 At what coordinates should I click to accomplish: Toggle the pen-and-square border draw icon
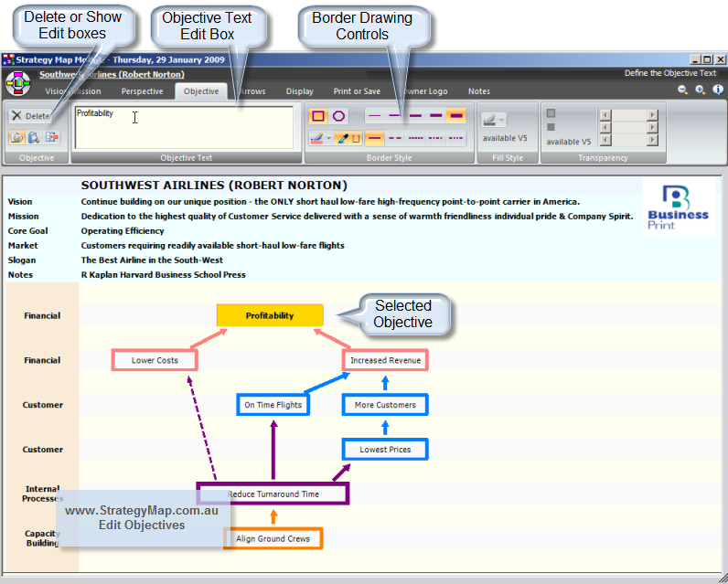tap(348, 138)
